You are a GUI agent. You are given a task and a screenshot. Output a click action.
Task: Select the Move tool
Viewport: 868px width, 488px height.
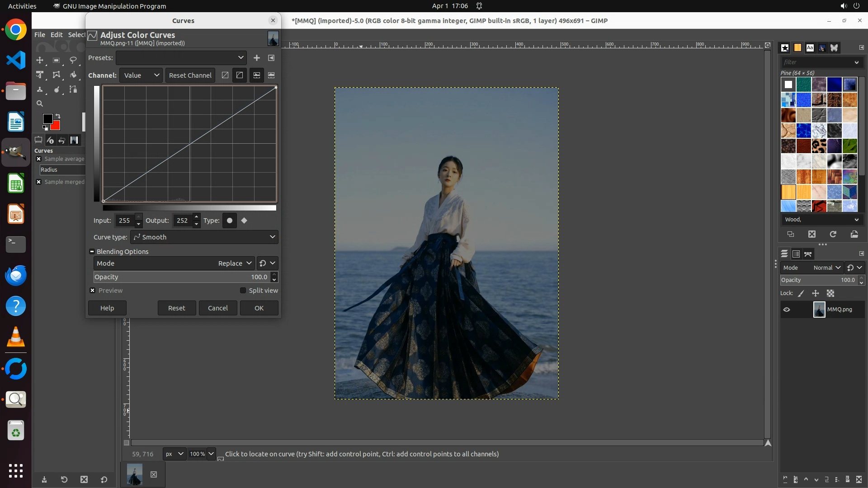(x=40, y=60)
